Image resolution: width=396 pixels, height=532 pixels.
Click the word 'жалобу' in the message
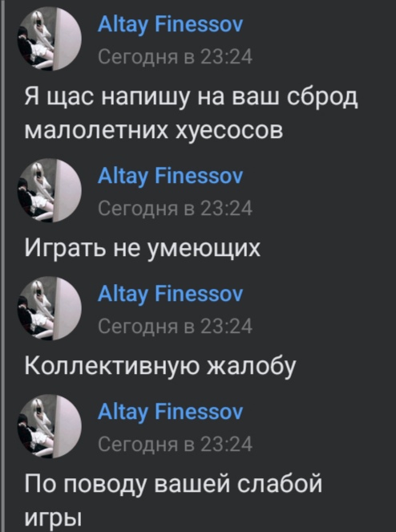click(253, 368)
